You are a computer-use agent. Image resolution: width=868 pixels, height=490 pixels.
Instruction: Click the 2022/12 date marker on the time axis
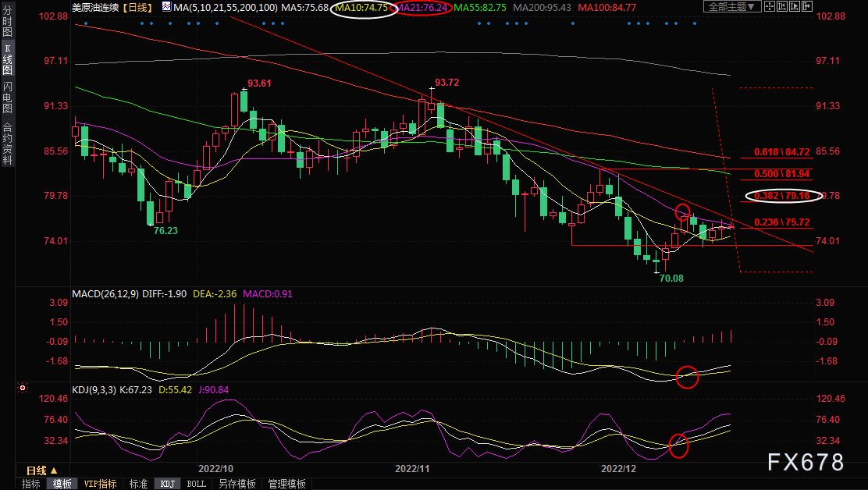[618, 468]
